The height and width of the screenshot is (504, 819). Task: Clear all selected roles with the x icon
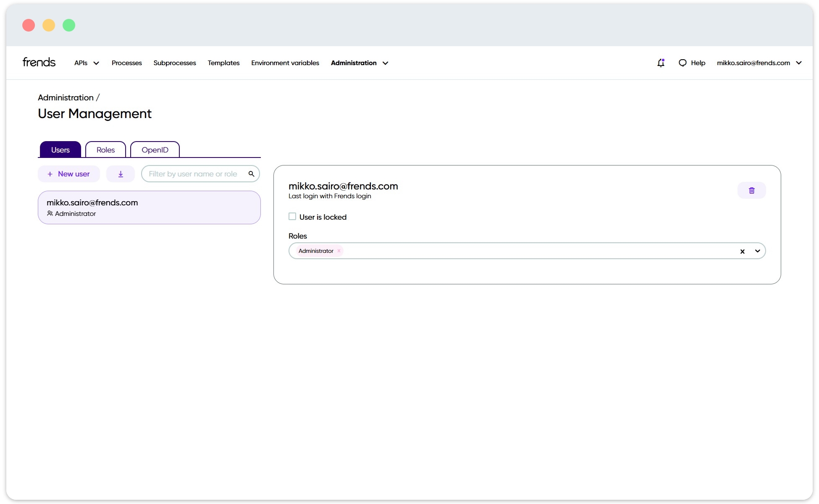point(743,251)
